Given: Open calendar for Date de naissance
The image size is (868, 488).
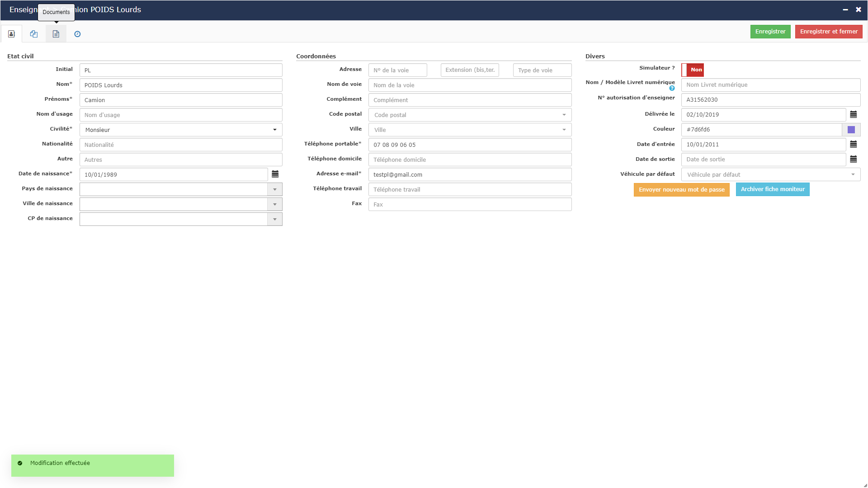Looking at the screenshot, I should click(275, 174).
